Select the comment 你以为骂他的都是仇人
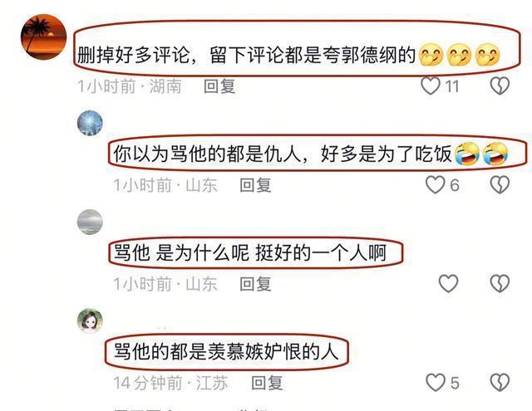 (310, 154)
